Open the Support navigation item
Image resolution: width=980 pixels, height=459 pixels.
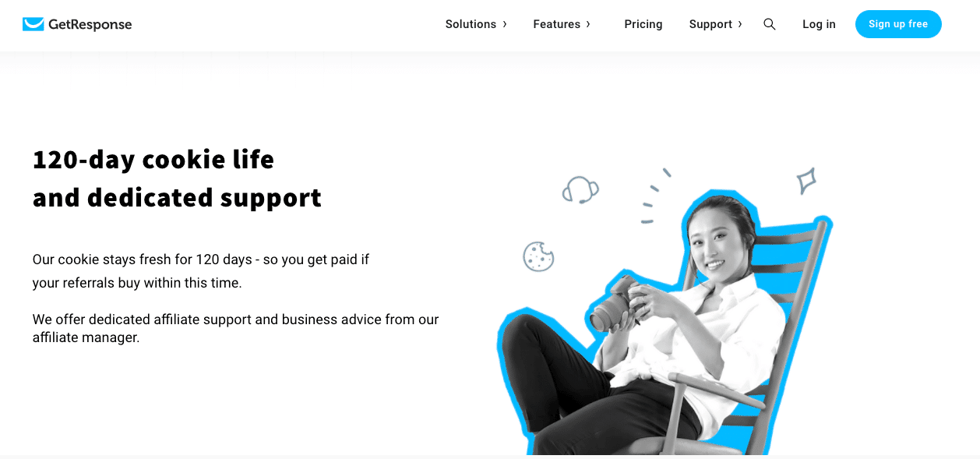coord(710,24)
